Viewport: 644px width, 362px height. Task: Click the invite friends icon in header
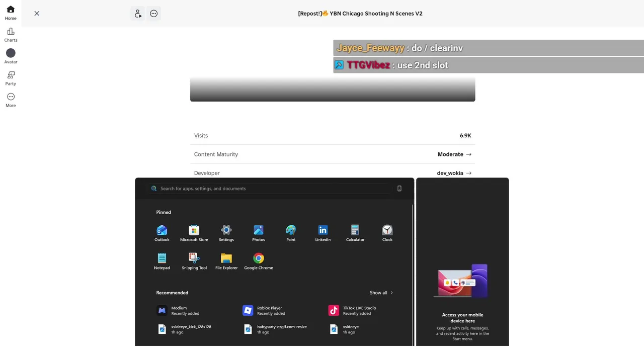[x=138, y=14]
